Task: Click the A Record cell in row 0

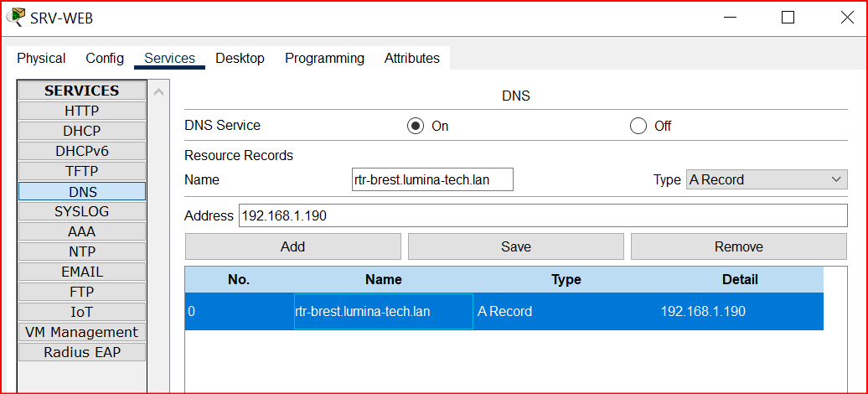Action: [566, 312]
